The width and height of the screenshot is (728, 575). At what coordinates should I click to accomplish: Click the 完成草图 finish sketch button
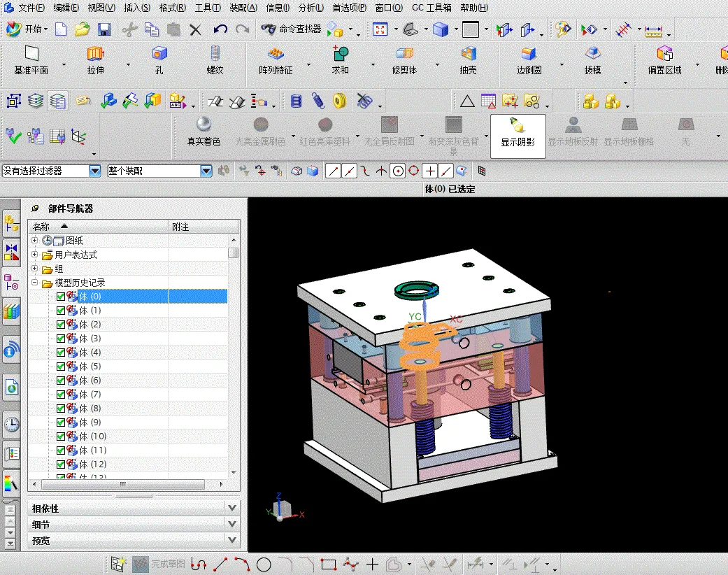point(159,565)
